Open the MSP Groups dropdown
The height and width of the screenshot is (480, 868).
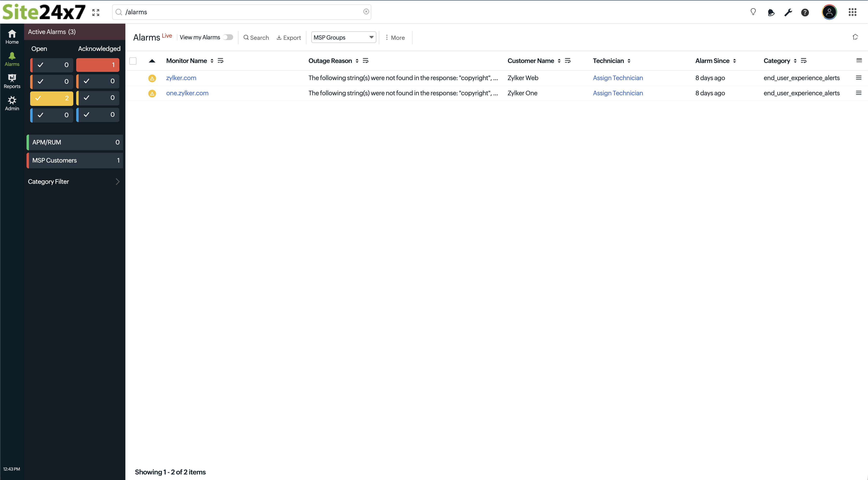click(x=343, y=37)
